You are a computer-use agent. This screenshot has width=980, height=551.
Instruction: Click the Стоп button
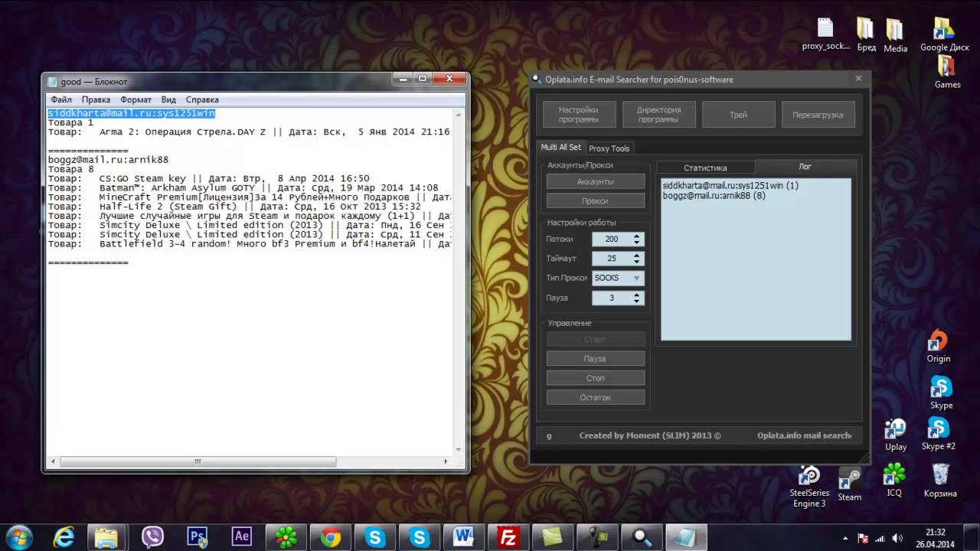pos(596,378)
